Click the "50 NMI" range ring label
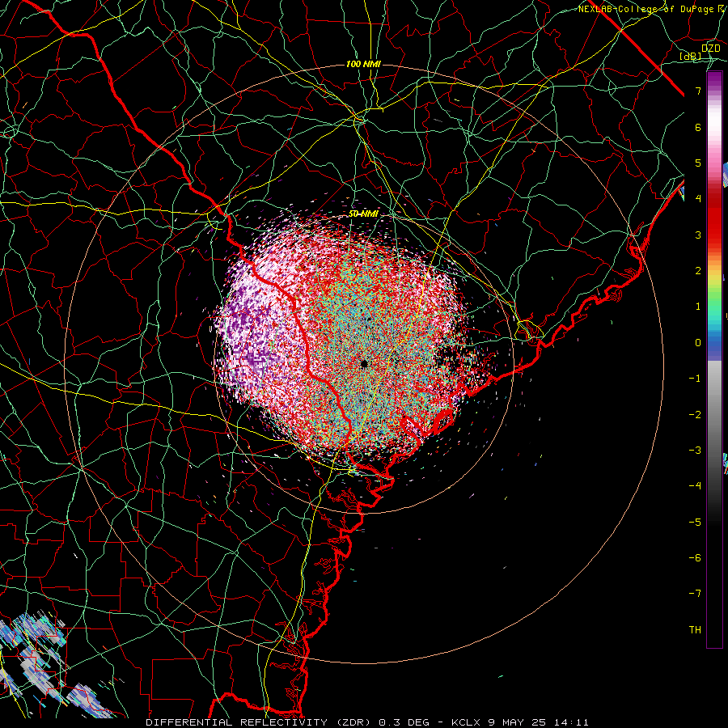Screen dimensions: 728x728 tap(363, 214)
